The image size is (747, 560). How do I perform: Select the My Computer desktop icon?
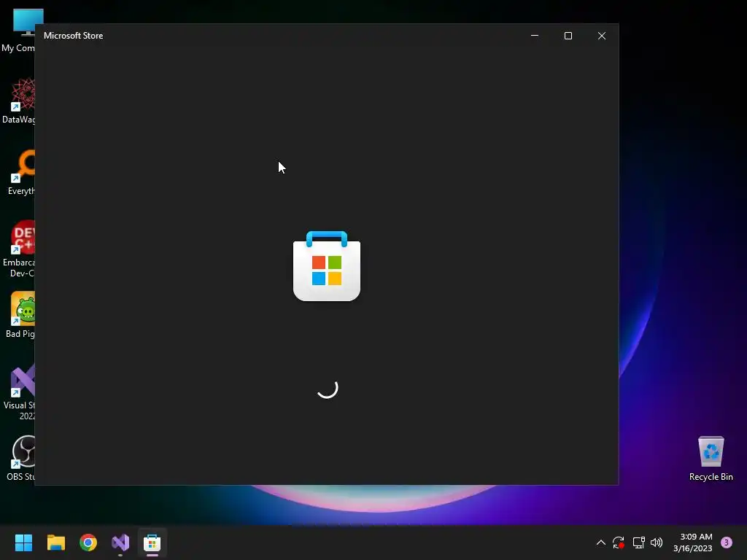click(x=19, y=31)
